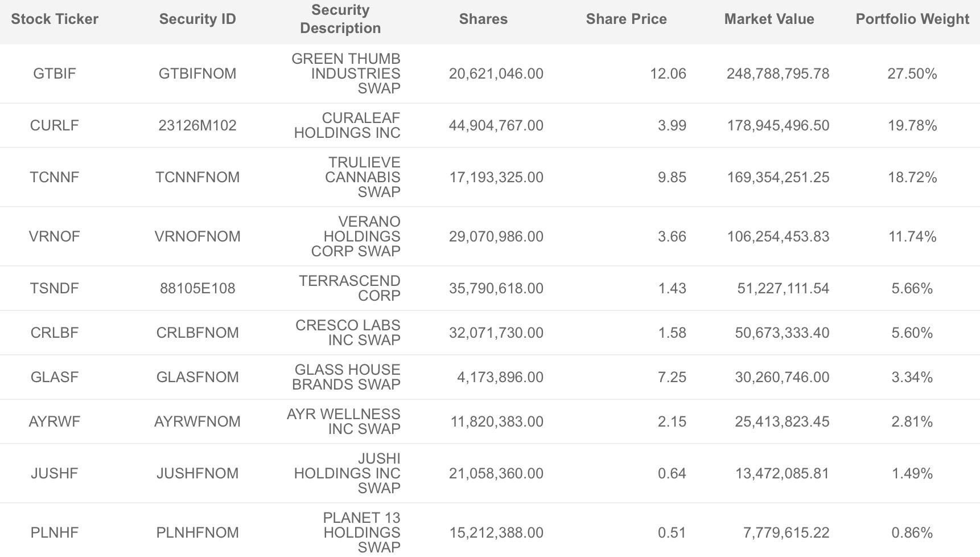Select market value 51,227,111.54
This screenshot has width=980, height=557.
pos(783,288)
